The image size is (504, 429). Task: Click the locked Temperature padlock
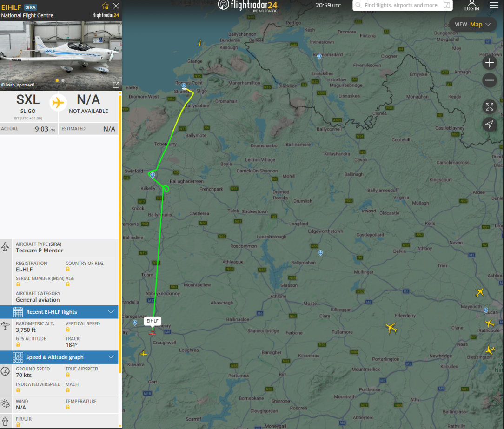tap(67, 407)
